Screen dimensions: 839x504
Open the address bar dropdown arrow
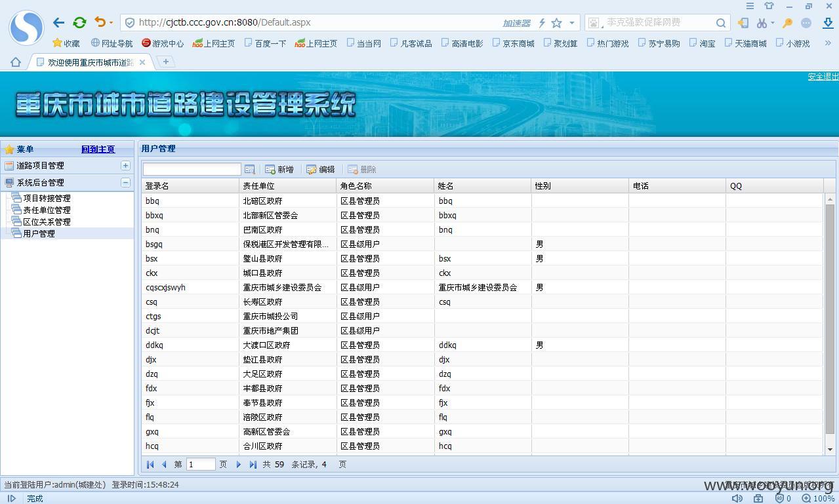tap(572, 23)
